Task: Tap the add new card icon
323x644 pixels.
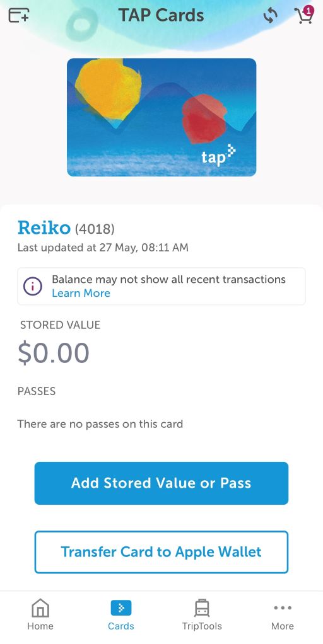Action: point(19,15)
